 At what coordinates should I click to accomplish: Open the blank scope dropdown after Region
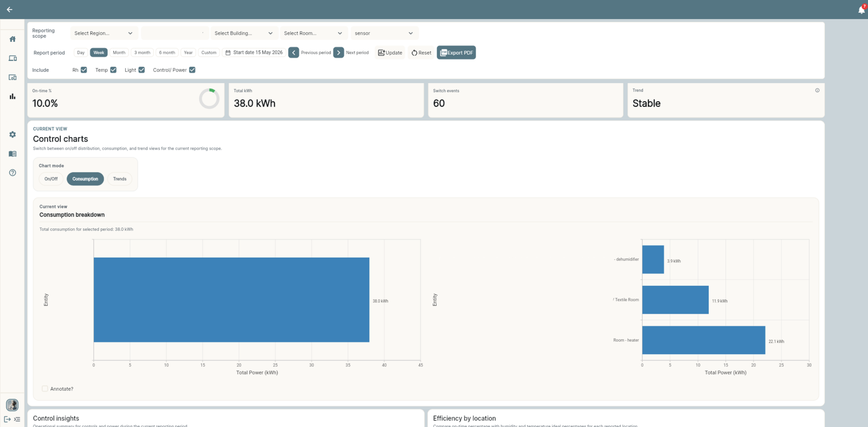coord(175,33)
